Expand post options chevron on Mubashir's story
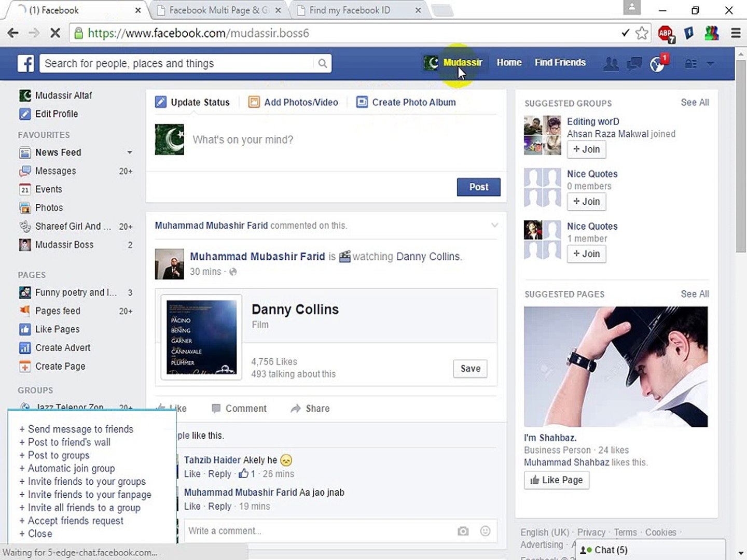Image resolution: width=747 pixels, height=560 pixels. (x=494, y=225)
